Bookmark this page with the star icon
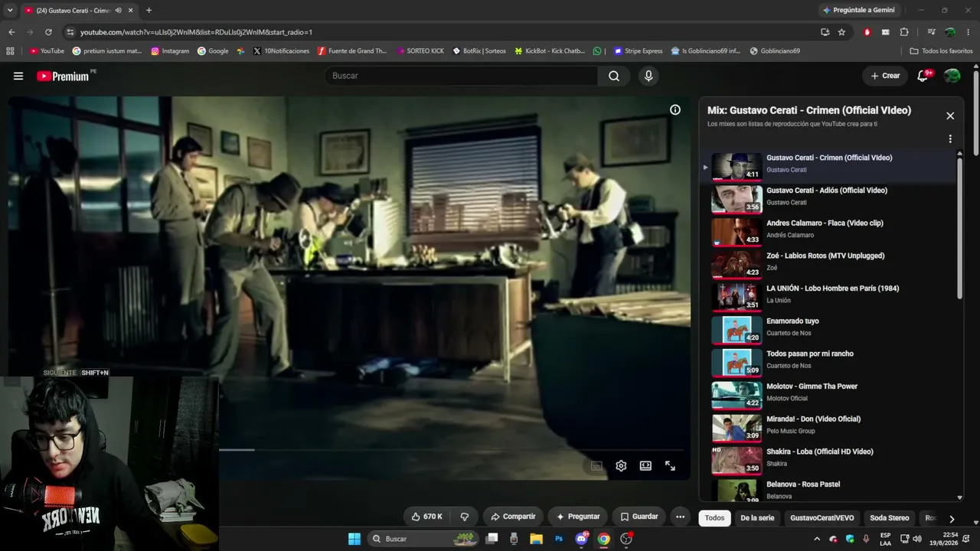 (x=841, y=32)
